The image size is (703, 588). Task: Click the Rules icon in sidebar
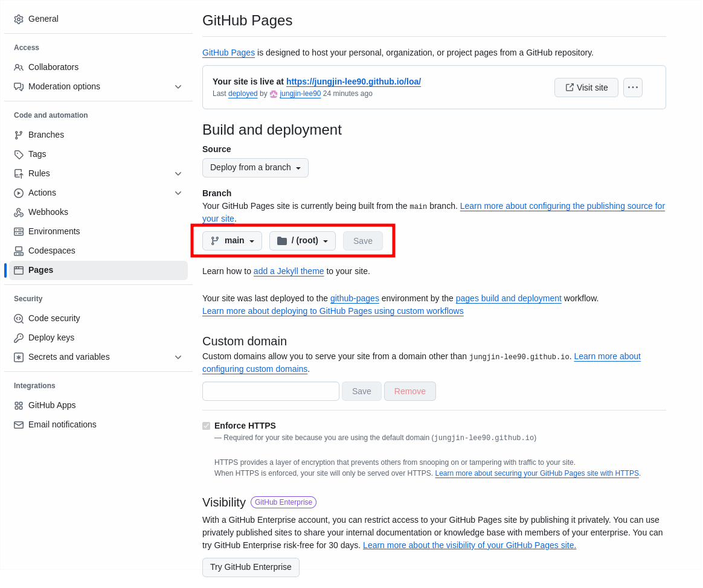point(18,173)
